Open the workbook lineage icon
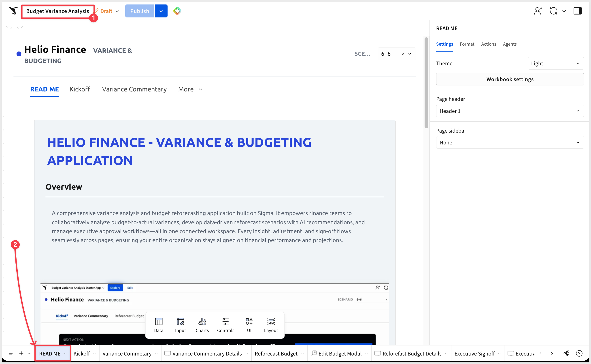The width and height of the screenshot is (591, 364). click(566, 353)
